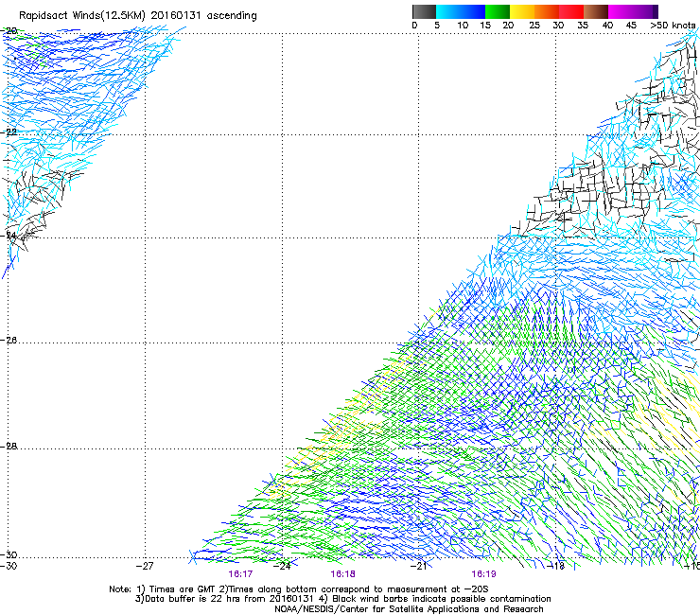Click the 16:17 time label
The image size is (700, 615).
(240, 574)
